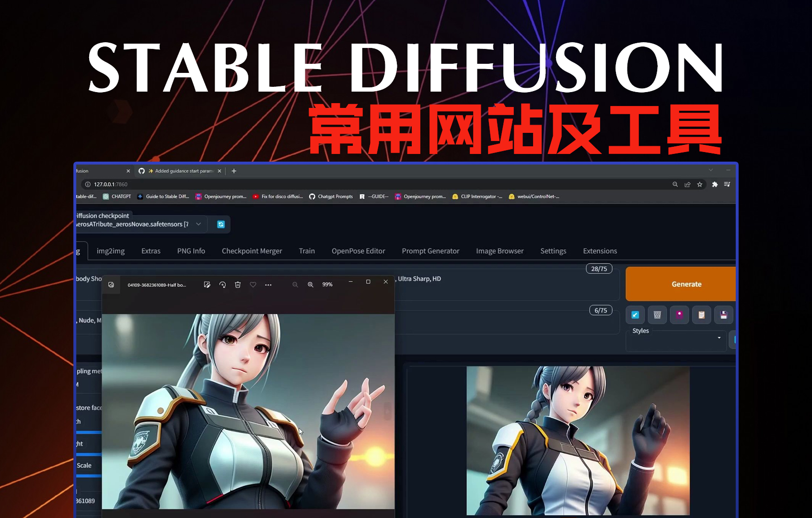Click the generated output image in webui
Screen dimensions: 812x518
[x=578, y=441]
